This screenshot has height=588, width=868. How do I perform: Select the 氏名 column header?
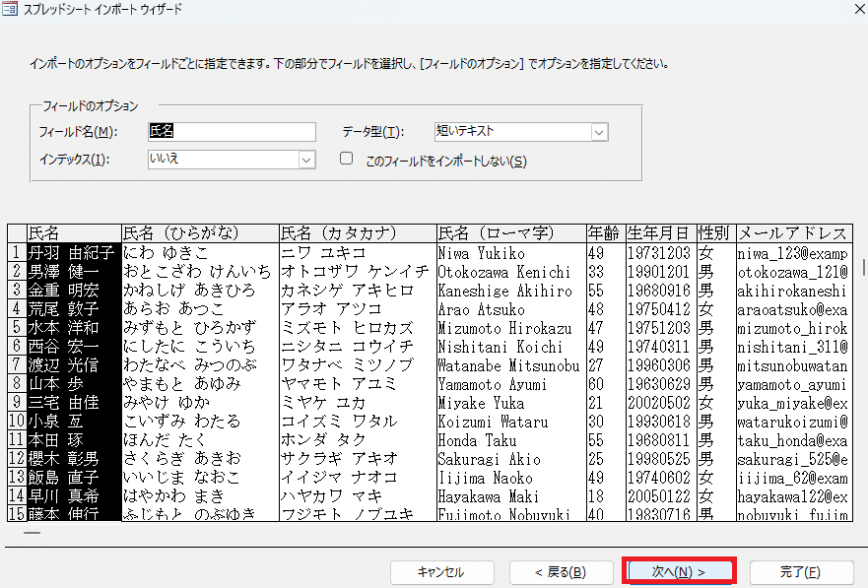(74, 233)
